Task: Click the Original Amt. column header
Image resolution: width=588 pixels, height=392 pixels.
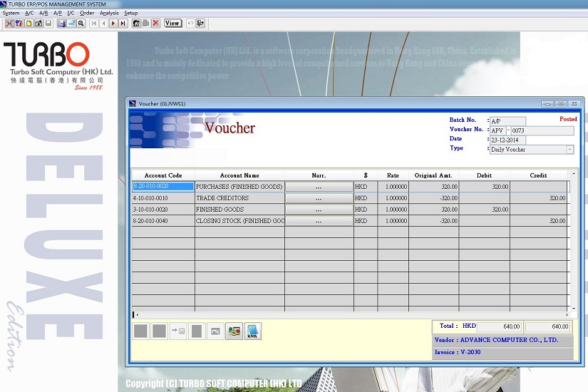Action: [x=433, y=175]
